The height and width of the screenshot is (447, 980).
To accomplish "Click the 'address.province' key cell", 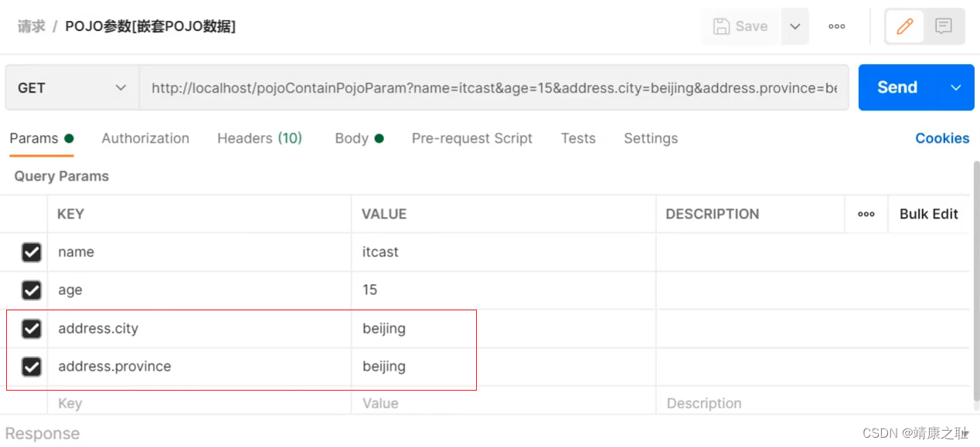I will tap(199, 367).
